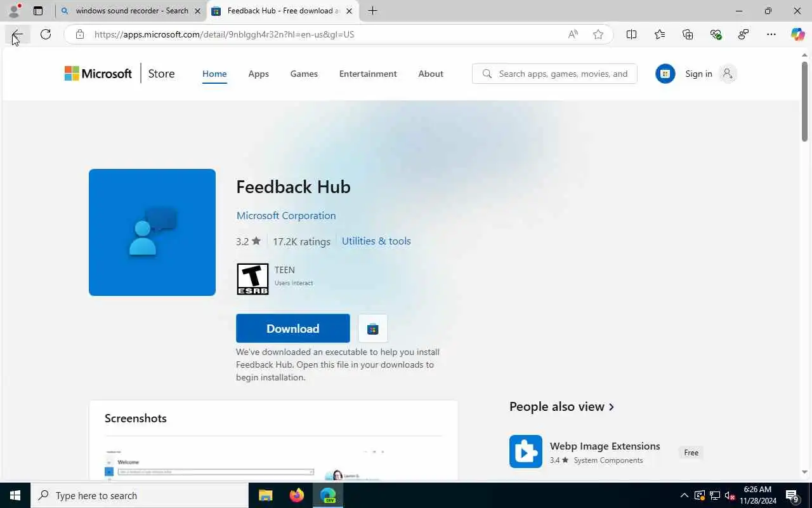Click the user account avatar icon
The height and width of the screenshot is (508, 812).
coord(728,74)
